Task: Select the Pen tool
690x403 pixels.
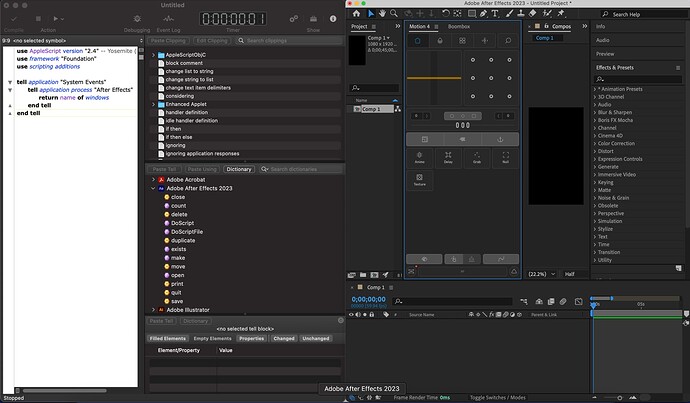Action: (484, 14)
